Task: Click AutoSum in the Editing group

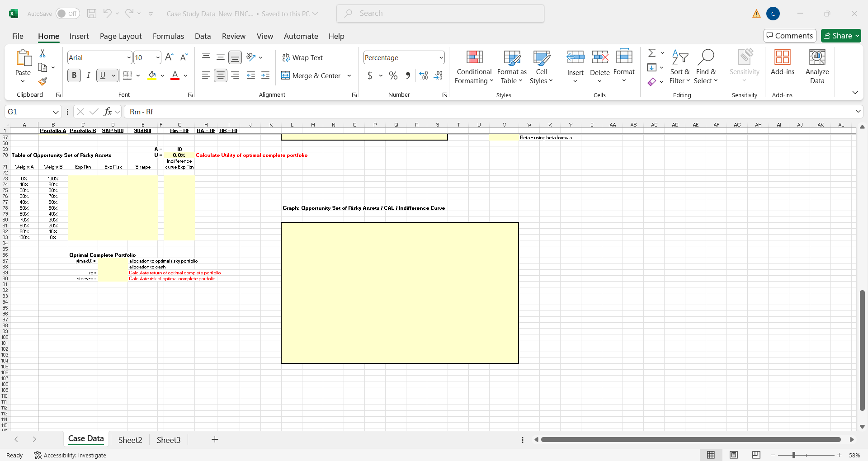Action: pyautogui.click(x=652, y=53)
